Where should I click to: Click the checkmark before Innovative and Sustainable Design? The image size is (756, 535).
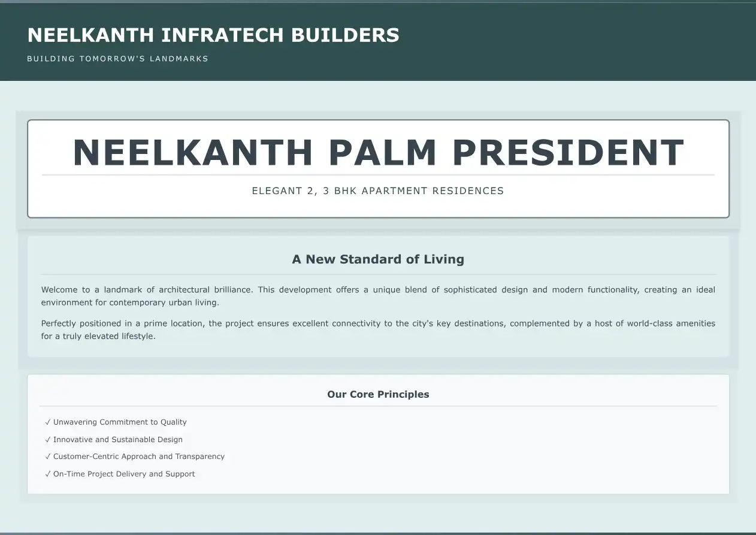coord(48,440)
